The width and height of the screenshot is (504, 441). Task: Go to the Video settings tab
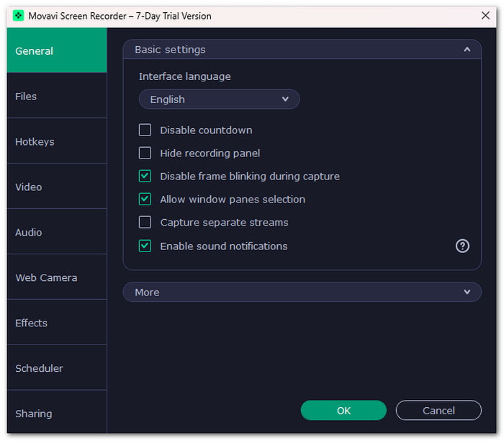(57, 187)
